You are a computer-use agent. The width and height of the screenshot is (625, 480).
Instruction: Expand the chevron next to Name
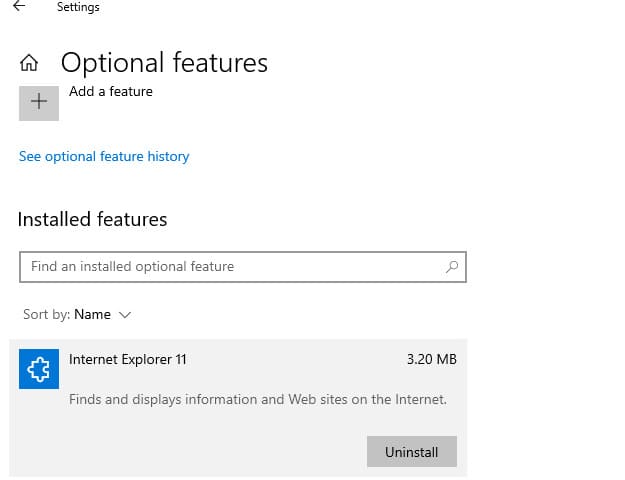click(x=125, y=315)
